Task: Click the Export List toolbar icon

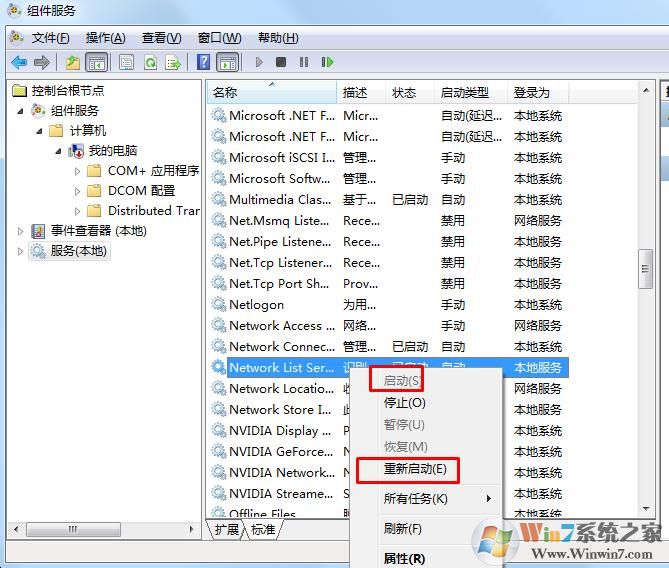Action: [173, 63]
